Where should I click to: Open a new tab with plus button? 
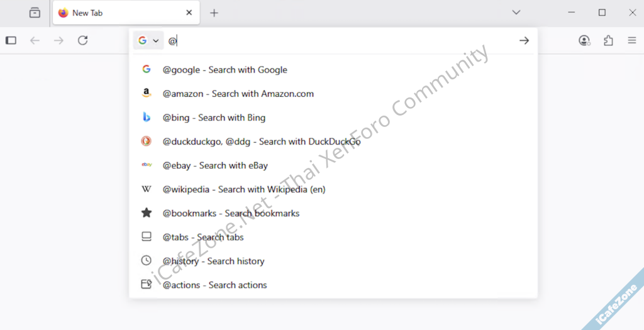[214, 13]
